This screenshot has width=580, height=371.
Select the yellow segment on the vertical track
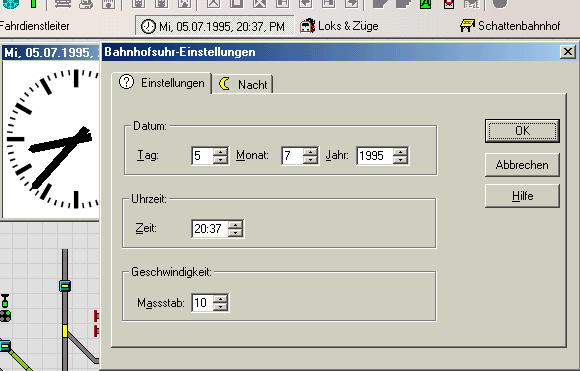(x=65, y=331)
